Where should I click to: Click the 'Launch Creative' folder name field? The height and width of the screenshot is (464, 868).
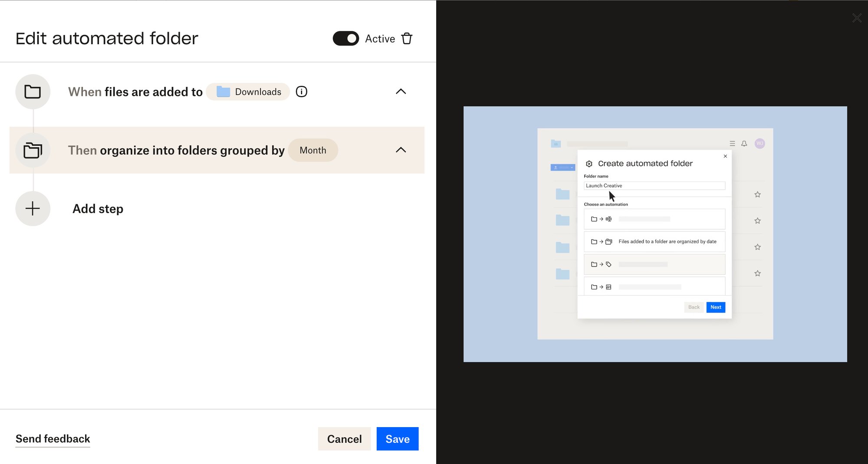654,186
